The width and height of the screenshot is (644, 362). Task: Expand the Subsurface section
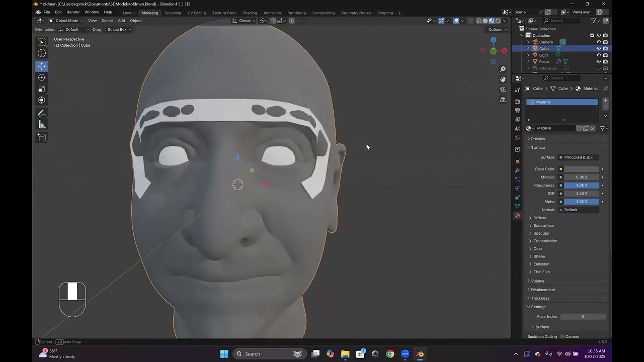(x=543, y=226)
